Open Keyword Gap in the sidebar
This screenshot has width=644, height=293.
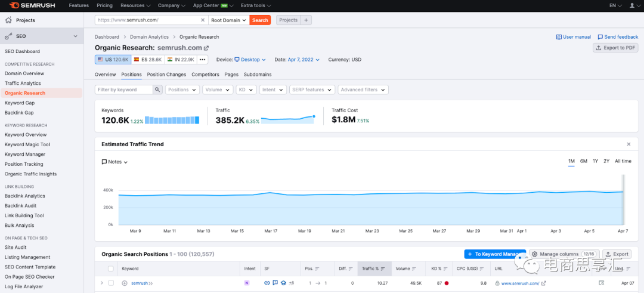pos(20,103)
